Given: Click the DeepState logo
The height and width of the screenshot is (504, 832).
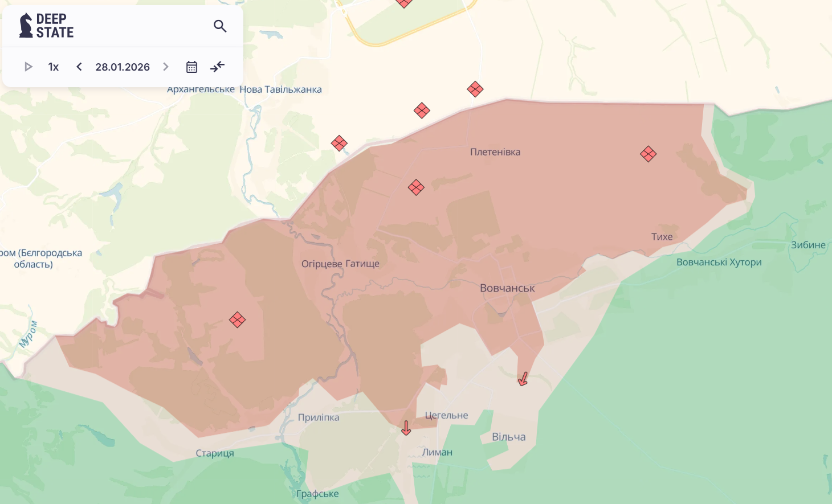Looking at the screenshot, I should click(47, 26).
